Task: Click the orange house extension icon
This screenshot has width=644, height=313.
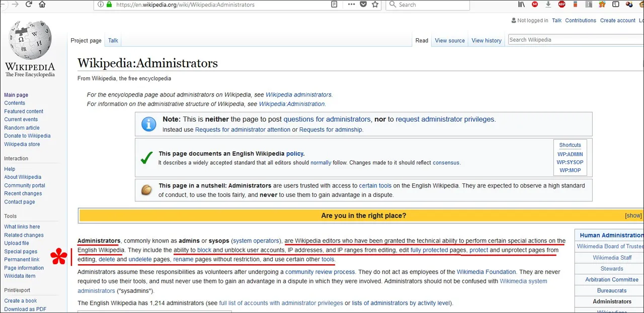Action: pyautogui.click(x=602, y=5)
